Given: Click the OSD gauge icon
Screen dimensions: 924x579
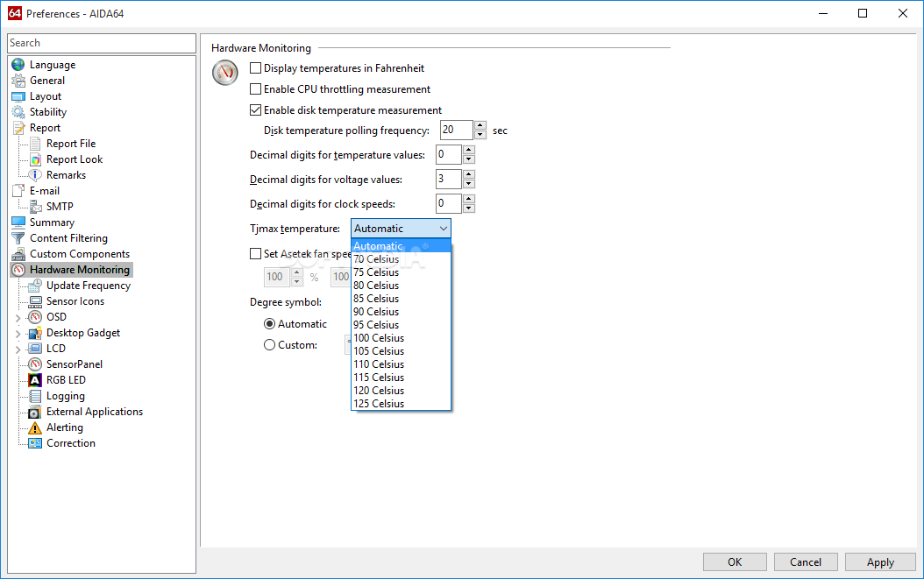Looking at the screenshot, I should click(x=35, y=317).
